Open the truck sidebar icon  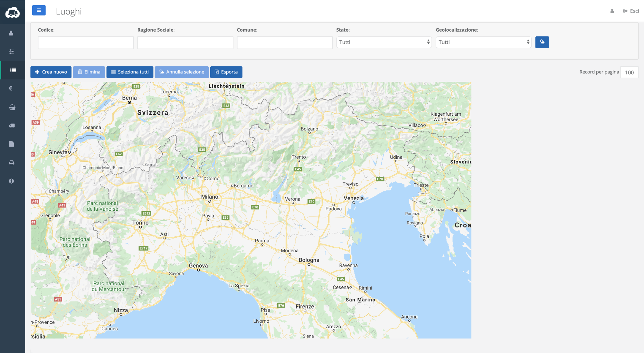(12, 126)
